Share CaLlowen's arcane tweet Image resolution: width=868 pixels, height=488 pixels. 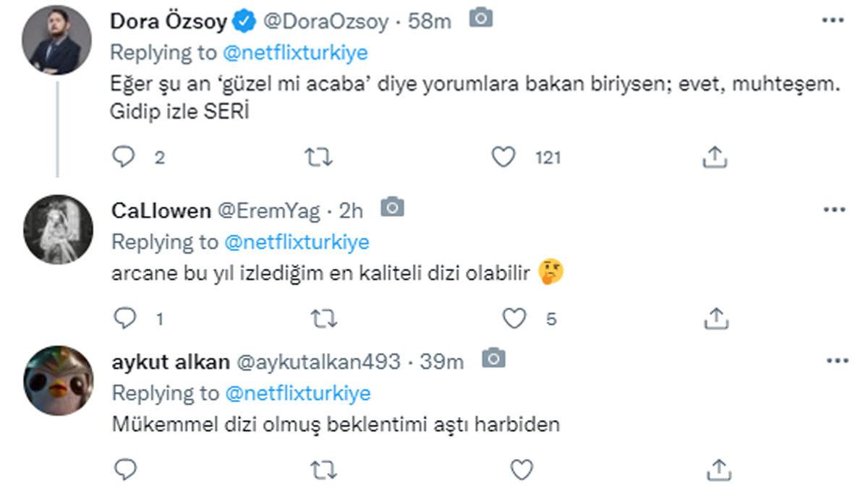[715, 318]
